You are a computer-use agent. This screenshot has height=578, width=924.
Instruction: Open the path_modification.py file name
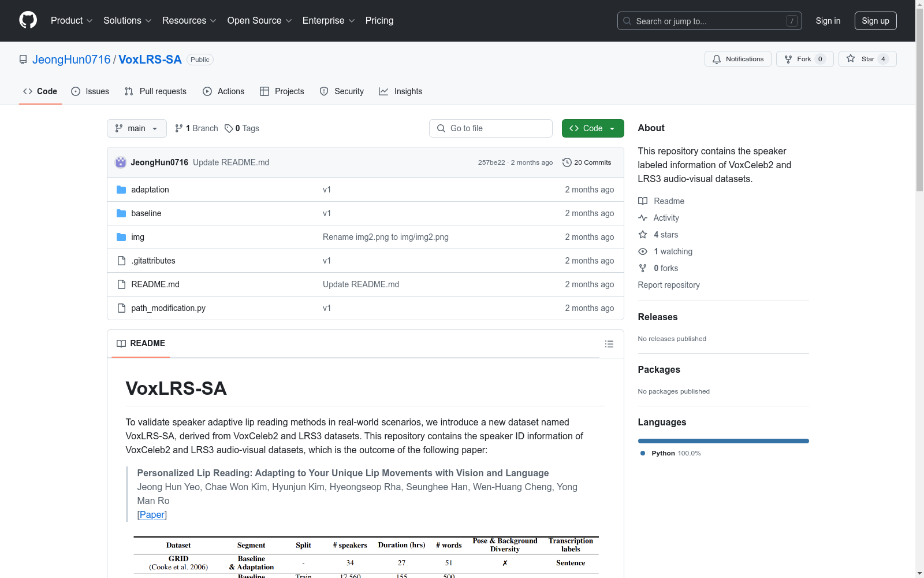tap(169, 308)
